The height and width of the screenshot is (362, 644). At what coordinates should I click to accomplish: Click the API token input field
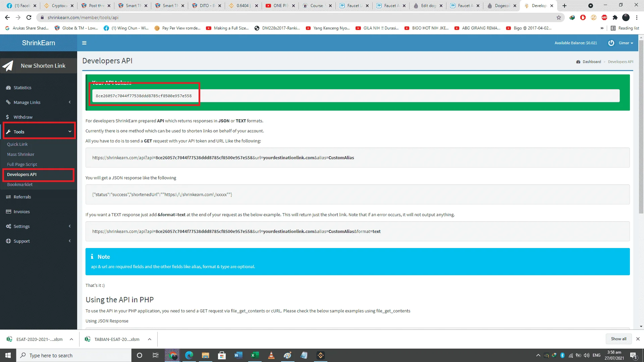pos(356,96)
